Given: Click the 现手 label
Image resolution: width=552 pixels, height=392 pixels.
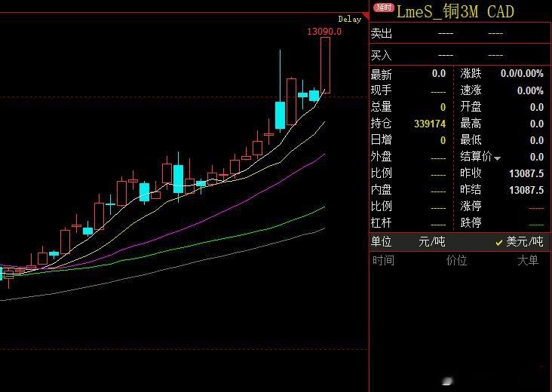Looking at the screenshot, I should [382, 90].
